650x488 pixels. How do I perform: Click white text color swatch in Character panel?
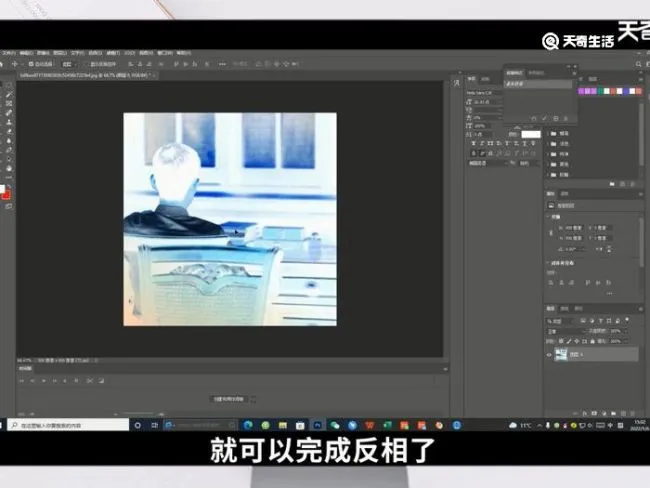[x=531, y=134]
